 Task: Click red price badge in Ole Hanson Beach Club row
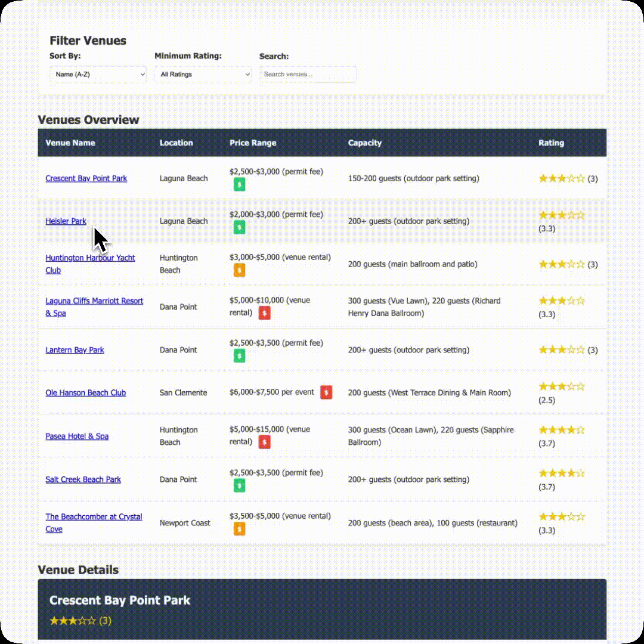coord(326,392)
